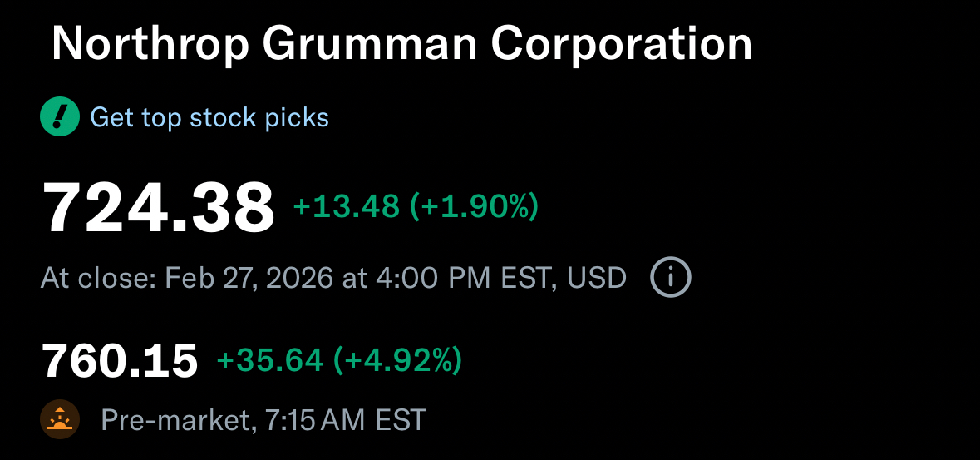Click the word Corporation in the heading
Screen dimensions: 980x460
coord(621,43)
